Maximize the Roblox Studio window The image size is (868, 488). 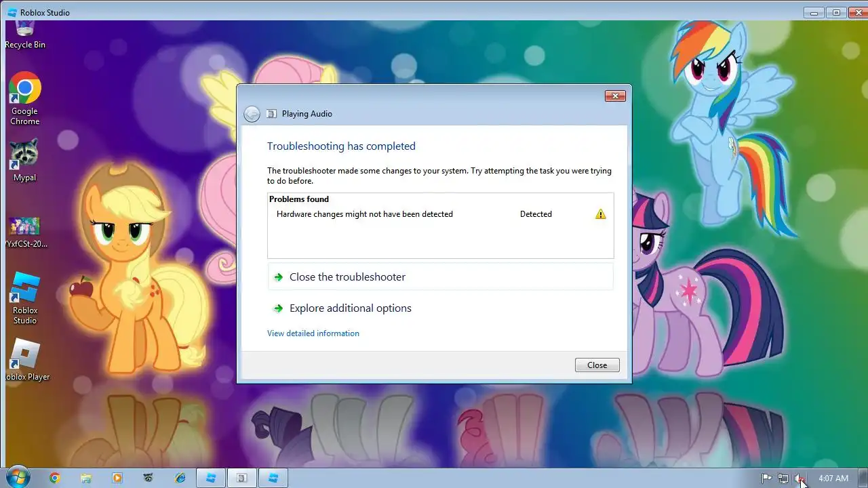[836, 12]
